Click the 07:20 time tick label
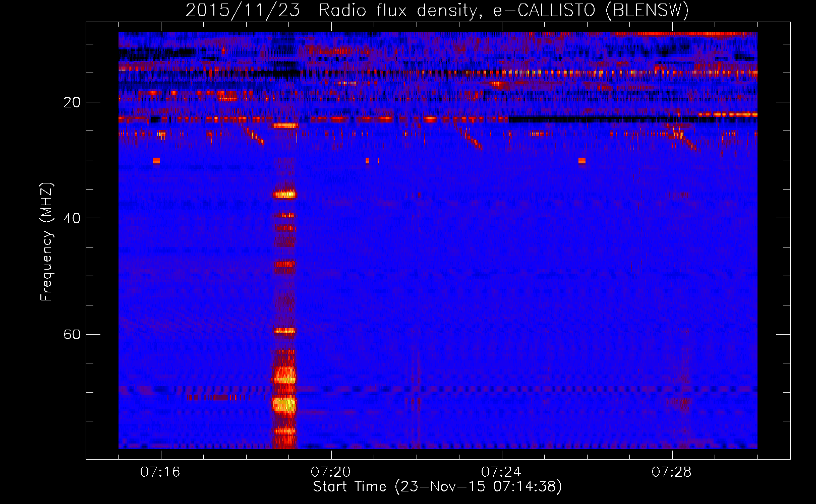 tap(330, 472)
